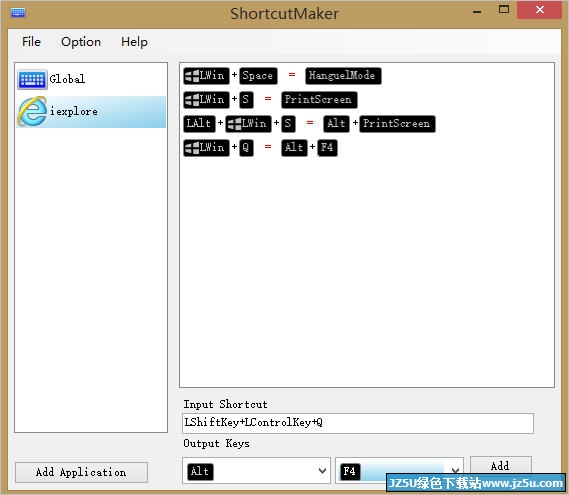Click the PrintScreen key badge in the second row
Image resolution: width=569 pixels, height=495 pixels.
click(319, 100)
